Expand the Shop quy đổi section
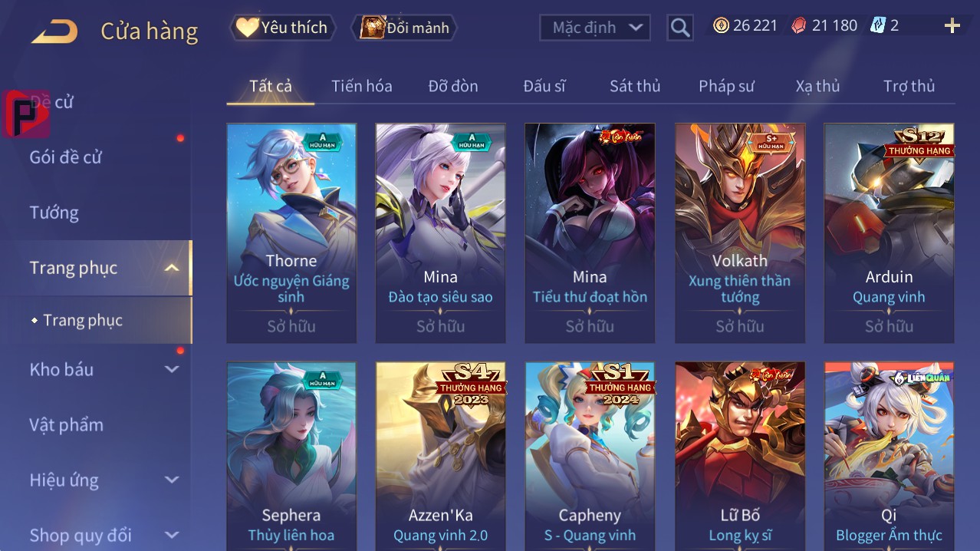Screen dimensions: 980x551 tap(172, 535)
